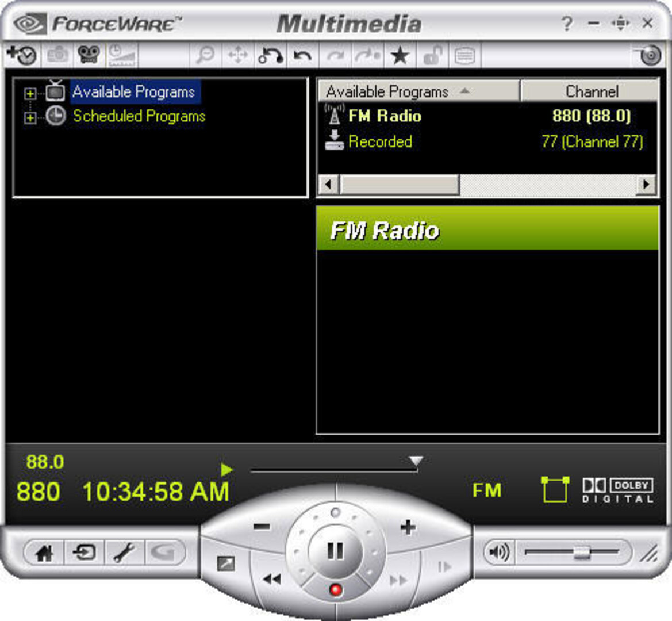Click the grayed redo arrow with dot icon

tap(367, 55)
